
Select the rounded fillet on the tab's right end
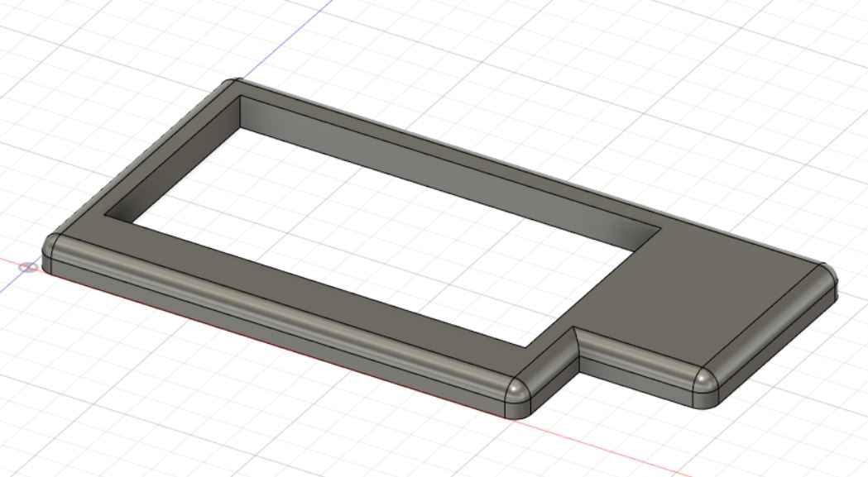(x=772, y=327)
